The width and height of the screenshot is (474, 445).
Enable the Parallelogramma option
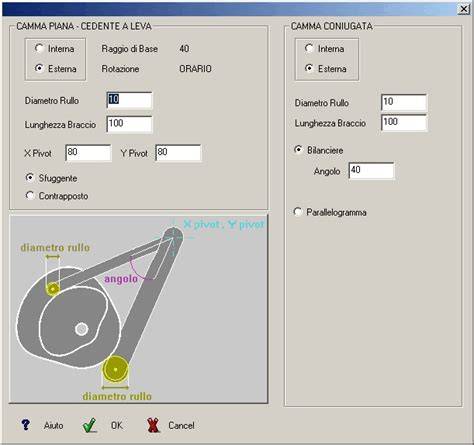297,212
